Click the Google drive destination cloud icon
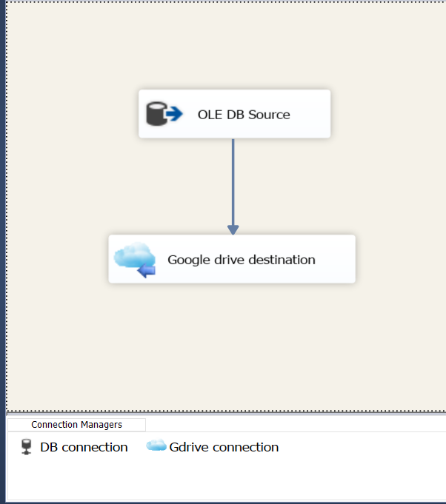This screenshot has height=504, width=446. (135, 260)
